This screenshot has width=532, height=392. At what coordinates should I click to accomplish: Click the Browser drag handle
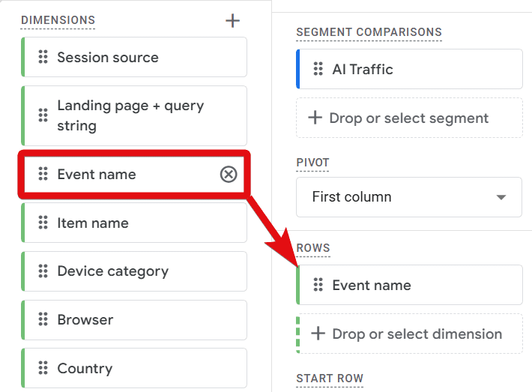(43, 319)
